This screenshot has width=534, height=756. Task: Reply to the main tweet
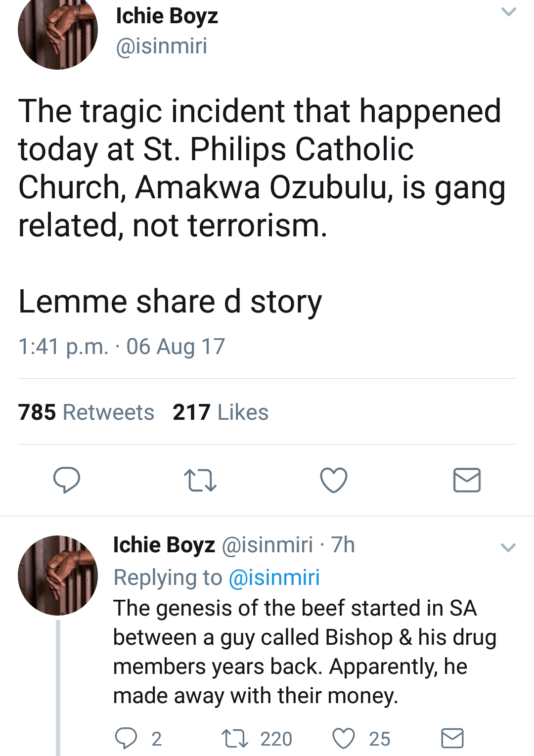pos(67,480)
